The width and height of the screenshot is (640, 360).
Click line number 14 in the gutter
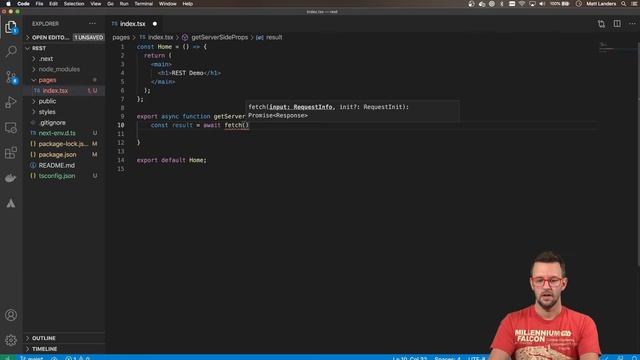[121, 160]
